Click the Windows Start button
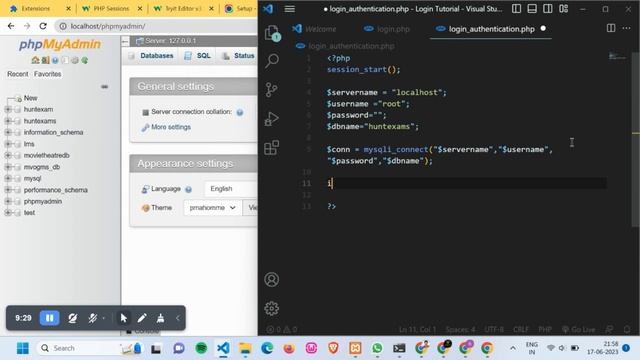Viewport: 640px width, 360px height. pos(22,348)
